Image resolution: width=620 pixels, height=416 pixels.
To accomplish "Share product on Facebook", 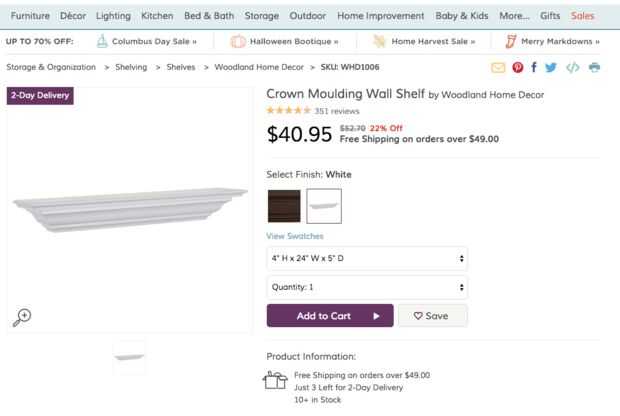I will coord(534,67).
